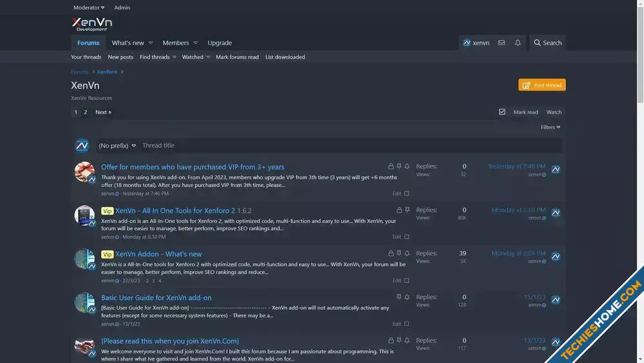The height and width of the screenshot is (363, 644).
Task: Jump to page 3 of the What's new thread
Action: 154,280
